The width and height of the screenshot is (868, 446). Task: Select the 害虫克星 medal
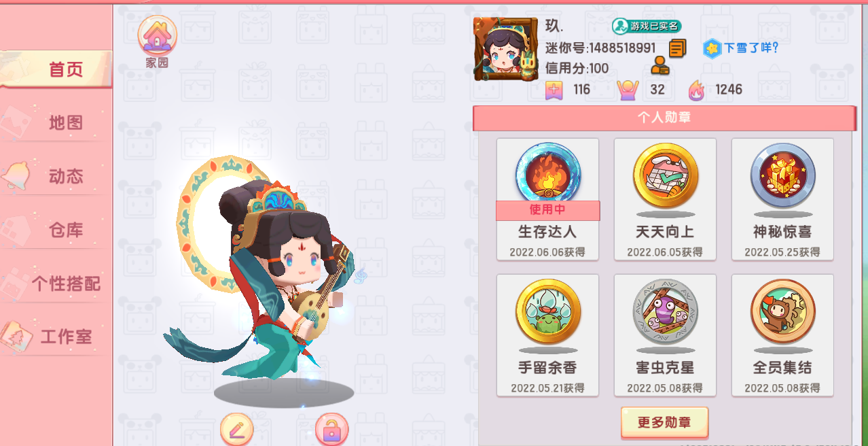(665, 335)
